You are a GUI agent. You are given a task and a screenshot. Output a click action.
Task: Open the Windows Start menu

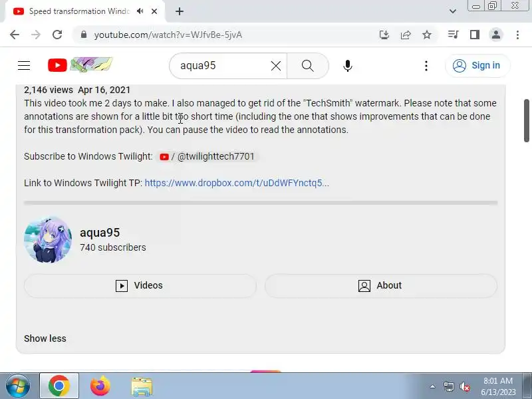(18, 386)
